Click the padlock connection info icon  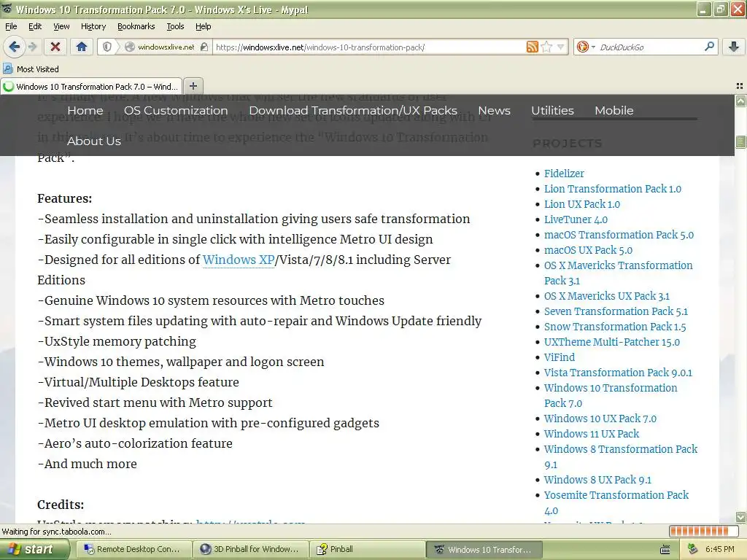click(204, 47)
